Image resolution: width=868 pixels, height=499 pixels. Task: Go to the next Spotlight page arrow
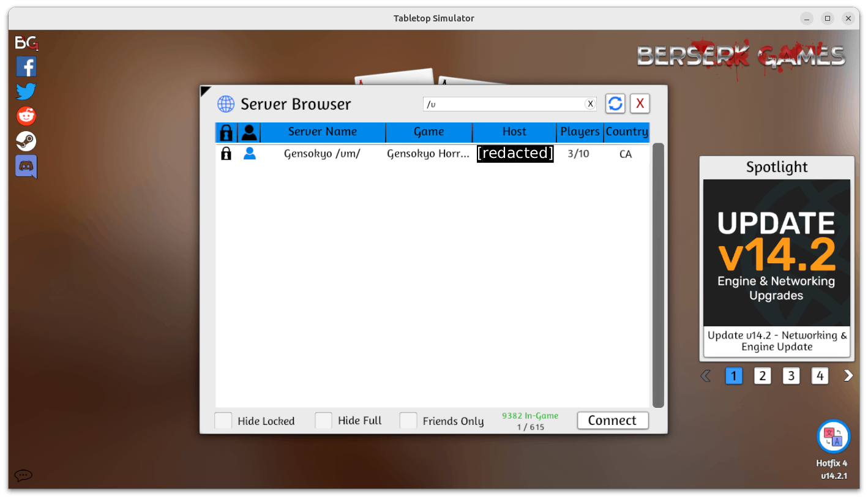tap(848, 375)
